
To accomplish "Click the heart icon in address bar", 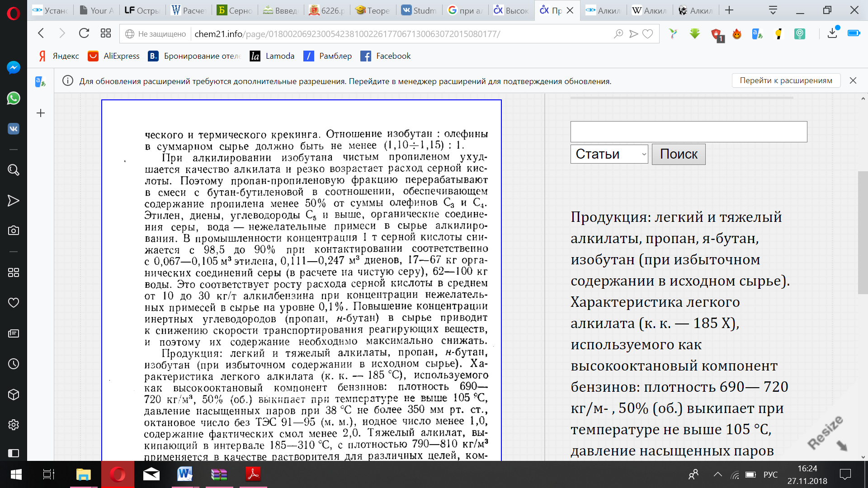I will click(x=648, y=34).
